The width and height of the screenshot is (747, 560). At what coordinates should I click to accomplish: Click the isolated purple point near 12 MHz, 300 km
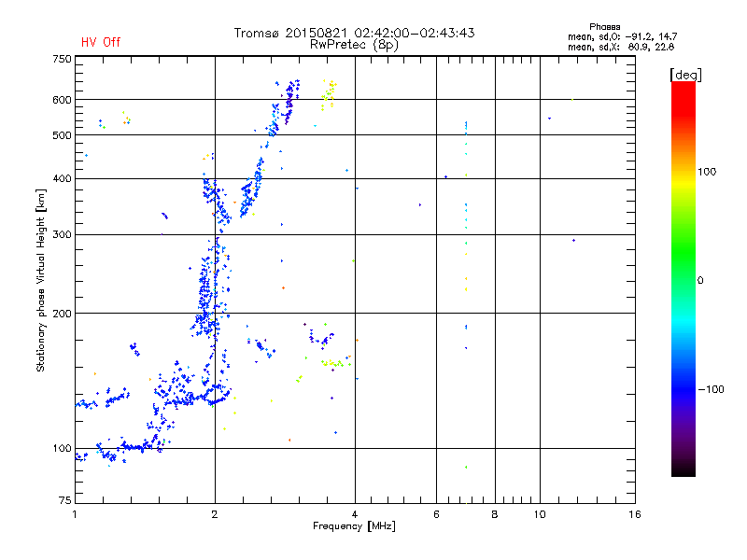[x=573, y=241]
